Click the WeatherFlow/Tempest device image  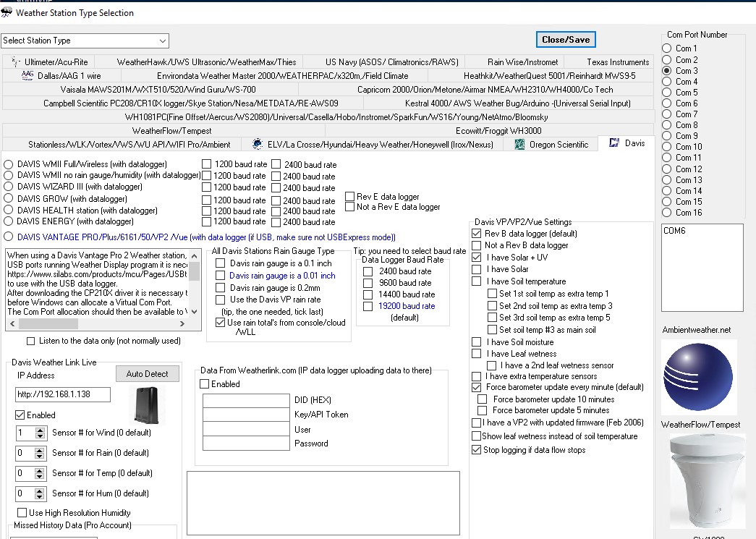[x=706, y=481]
